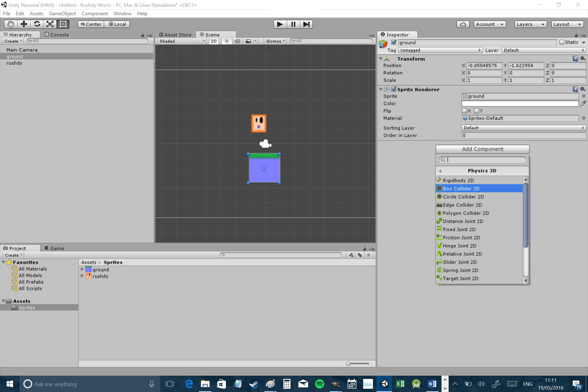This screenshot has width=588, height=392.
Task: Open Hierarchy Create button
Action: tap(13, 41)
